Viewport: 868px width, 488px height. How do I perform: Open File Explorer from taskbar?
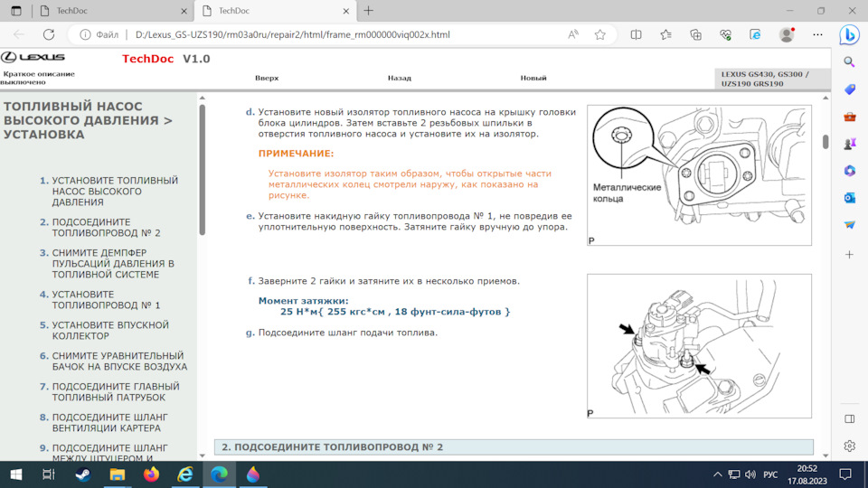(x=117, y=474)
